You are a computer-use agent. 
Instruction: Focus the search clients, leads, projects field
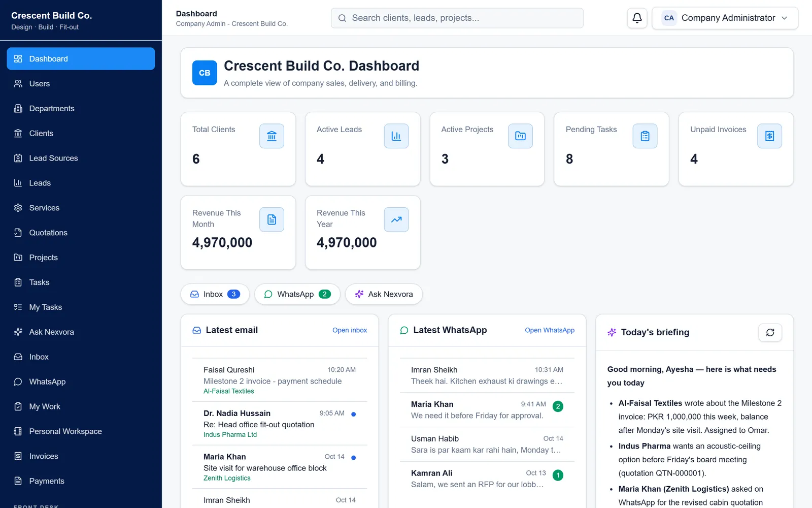point(457,18)
